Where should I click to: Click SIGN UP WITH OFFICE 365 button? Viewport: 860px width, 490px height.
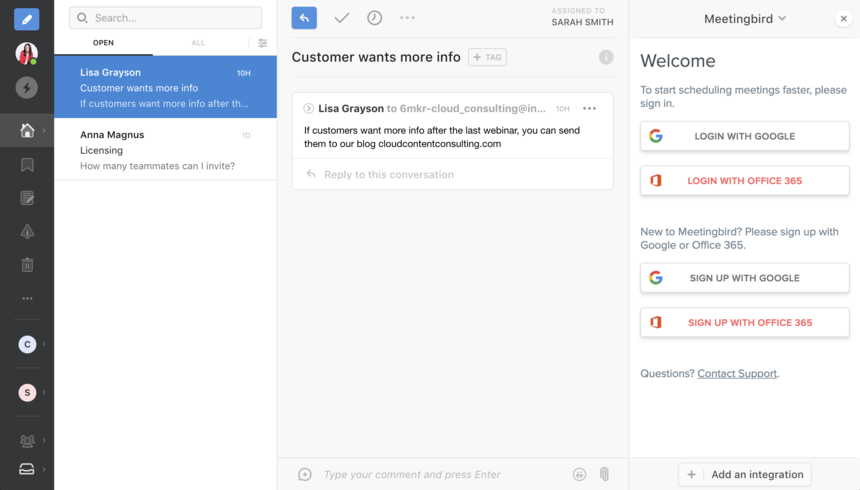click(x=744, y=323)
